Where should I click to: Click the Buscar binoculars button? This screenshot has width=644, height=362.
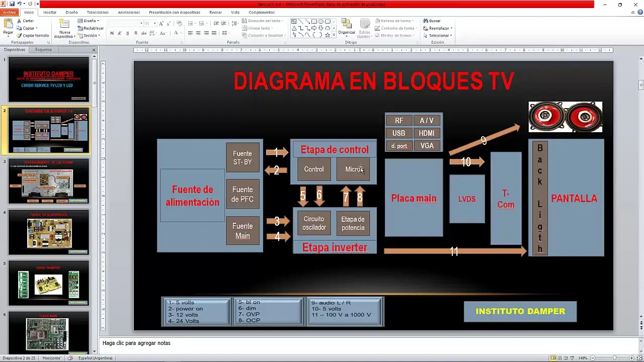click(x=432, y=21)
